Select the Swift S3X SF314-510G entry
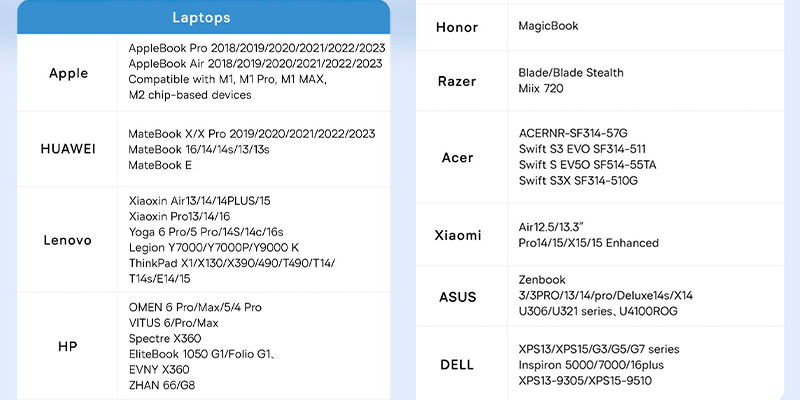The height and width of the screenshot is (400, 800). coord(578,181)
